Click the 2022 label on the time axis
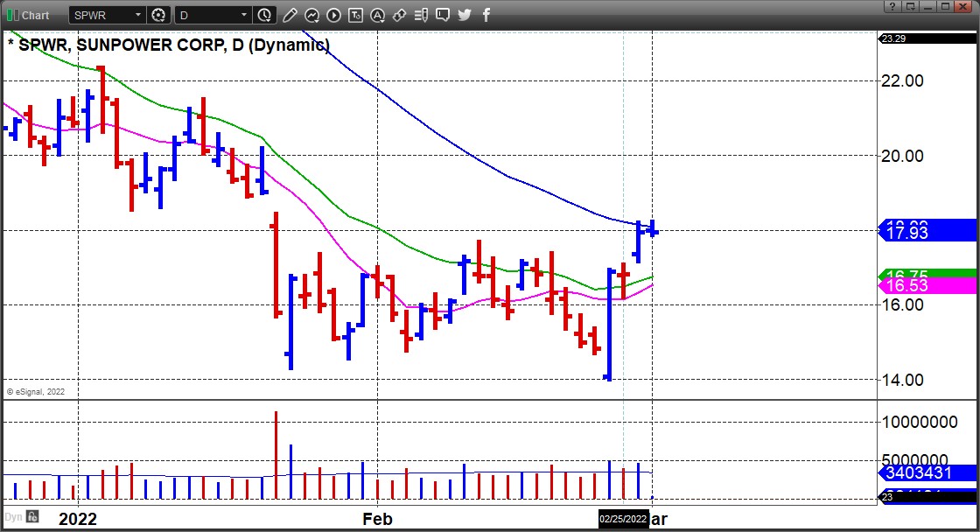The width and height of the screenshot is (980, 532). pyautogui.click(x=78, y=519)
